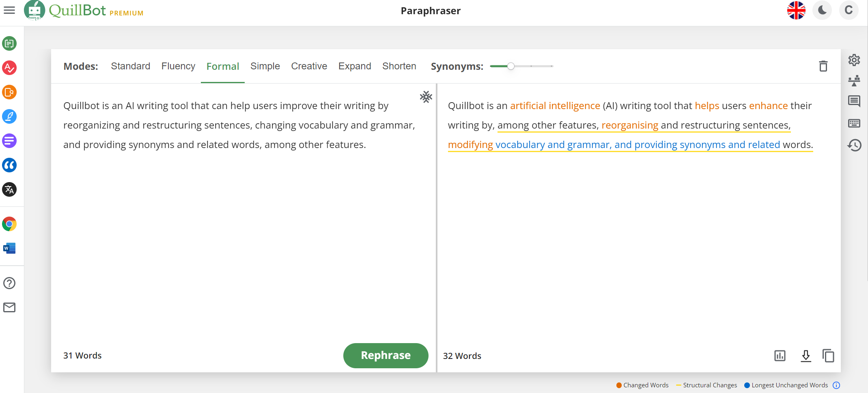Click the QuillBot robot logo

click(x=34, y=11)
